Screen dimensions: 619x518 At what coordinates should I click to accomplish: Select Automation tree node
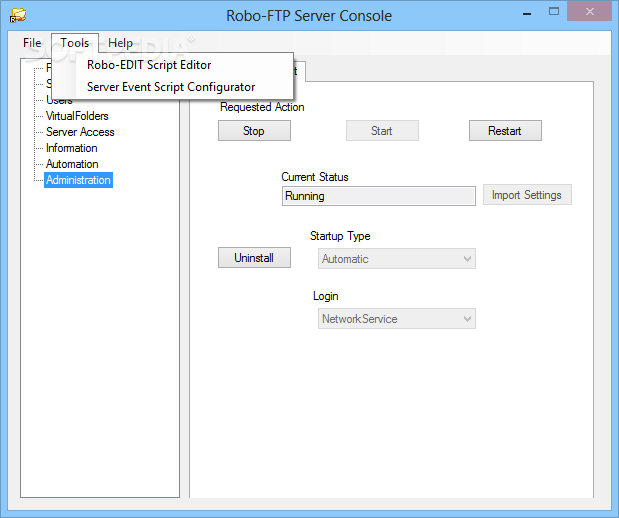(x=72, y=164)
